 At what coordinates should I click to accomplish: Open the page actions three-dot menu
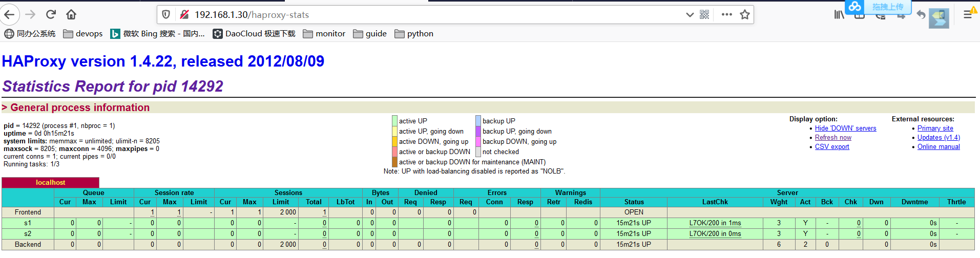pyautogui.click(x=726, y=15)
